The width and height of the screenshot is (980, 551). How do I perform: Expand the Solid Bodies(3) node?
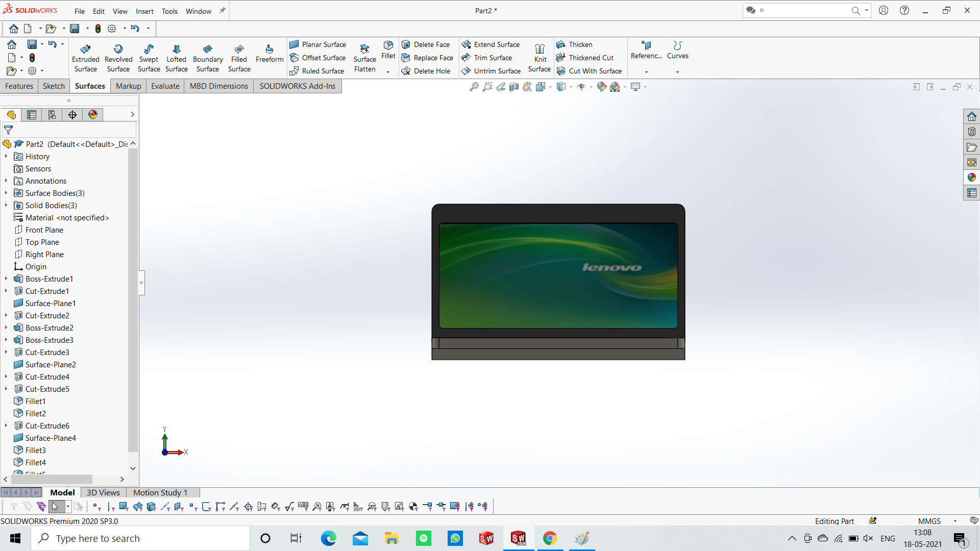6,205
